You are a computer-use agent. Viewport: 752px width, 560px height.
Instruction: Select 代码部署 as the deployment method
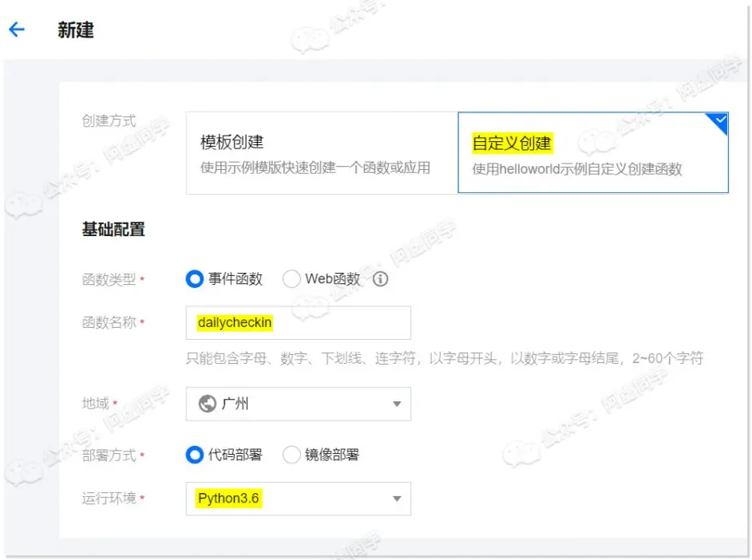coord(194,455)
